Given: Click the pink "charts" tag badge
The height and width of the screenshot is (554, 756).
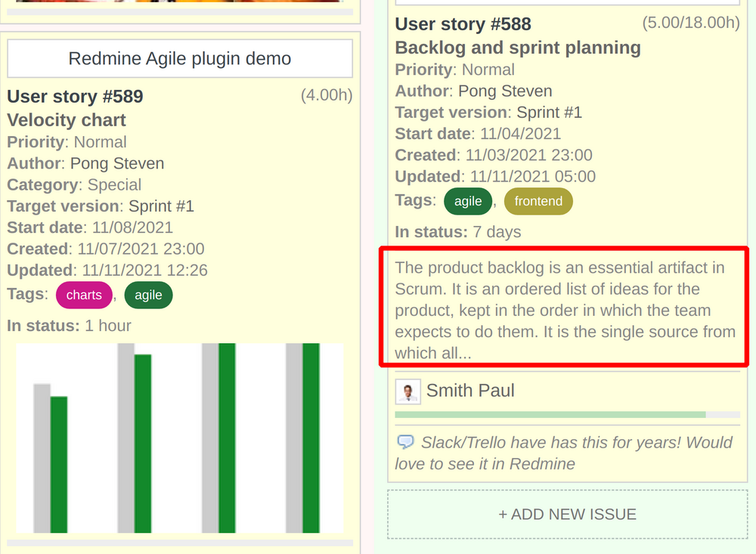Looking at the screenshot, I should [x=84, y=296].
